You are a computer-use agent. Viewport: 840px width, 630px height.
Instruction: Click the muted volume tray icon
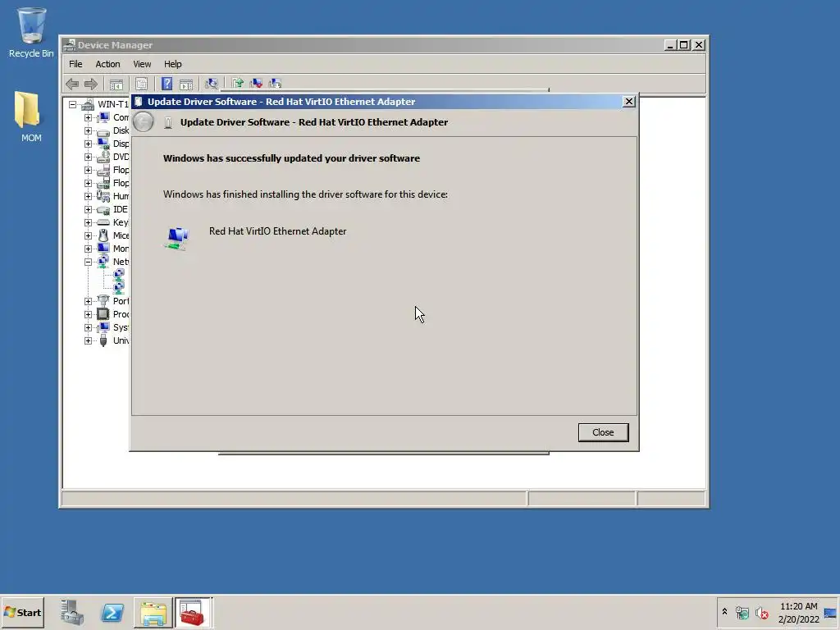click(761, 612)
